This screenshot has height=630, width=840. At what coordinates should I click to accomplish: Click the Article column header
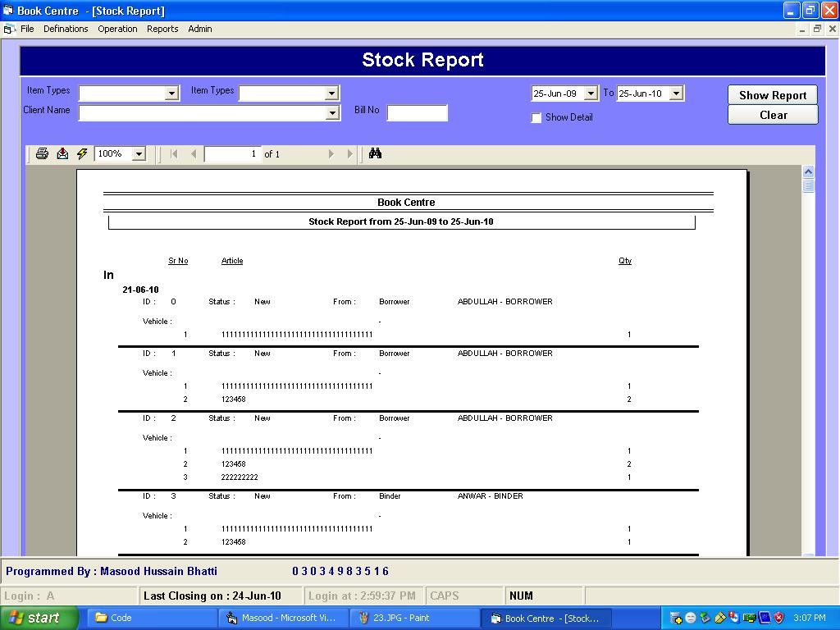[x=232, y=261]
